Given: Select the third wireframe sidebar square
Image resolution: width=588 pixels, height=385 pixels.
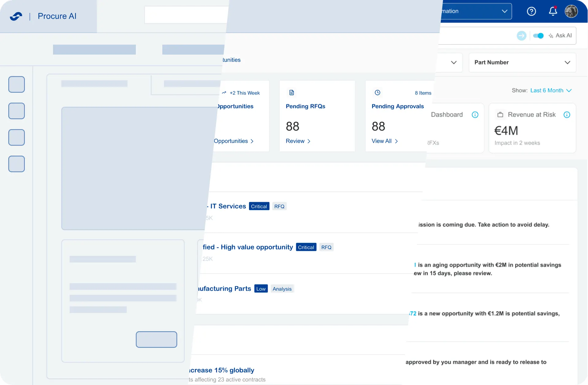Looking at the screenshot, I should [x=17, y=138].
